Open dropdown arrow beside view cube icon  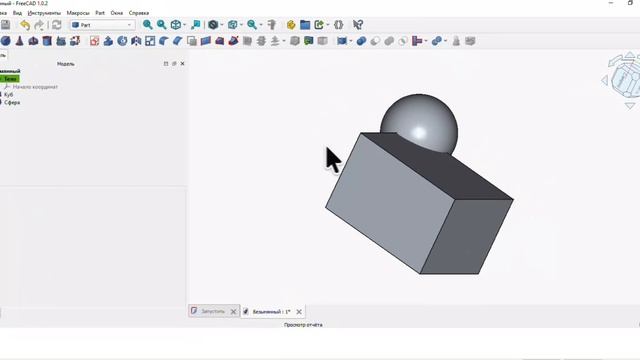(x=184, y=25)
